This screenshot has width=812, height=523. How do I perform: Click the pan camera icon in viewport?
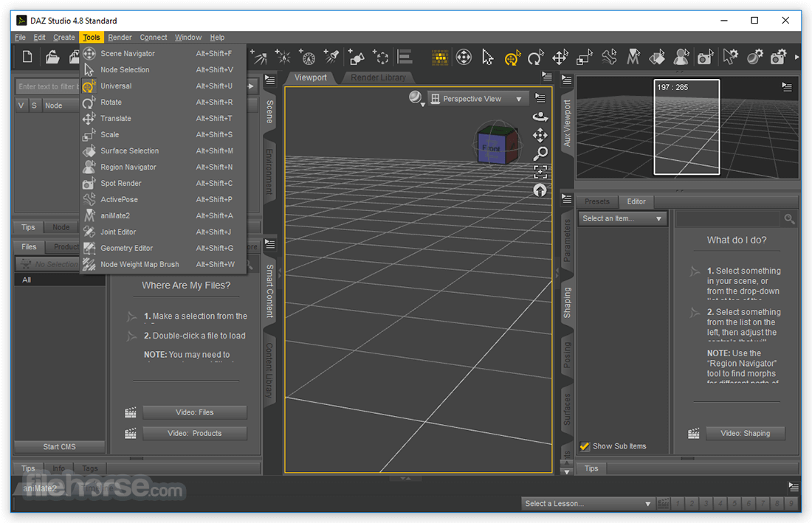pyautogui.click(x=540, y=135)
